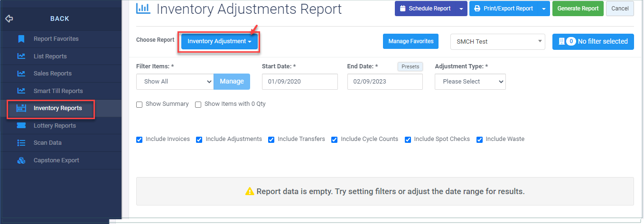
Task: Open the Inventory Adjustment report dropdown
Action: pos(219,41)
